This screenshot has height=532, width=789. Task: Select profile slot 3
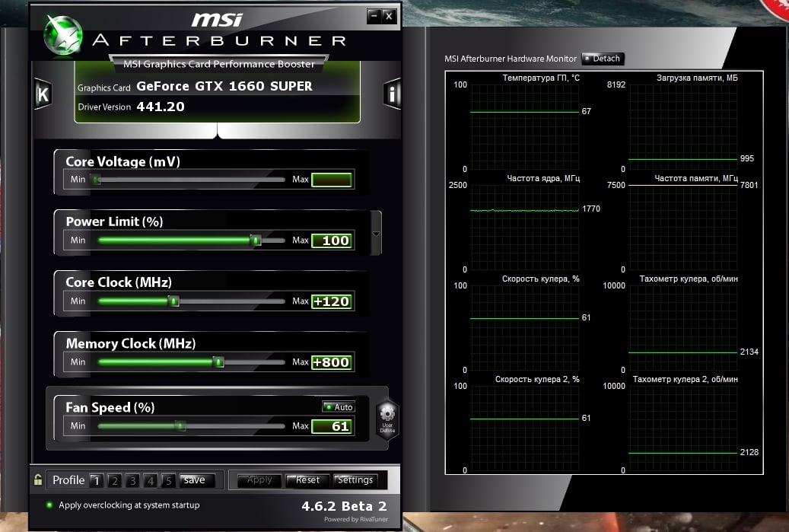click(x=132, y=480)
